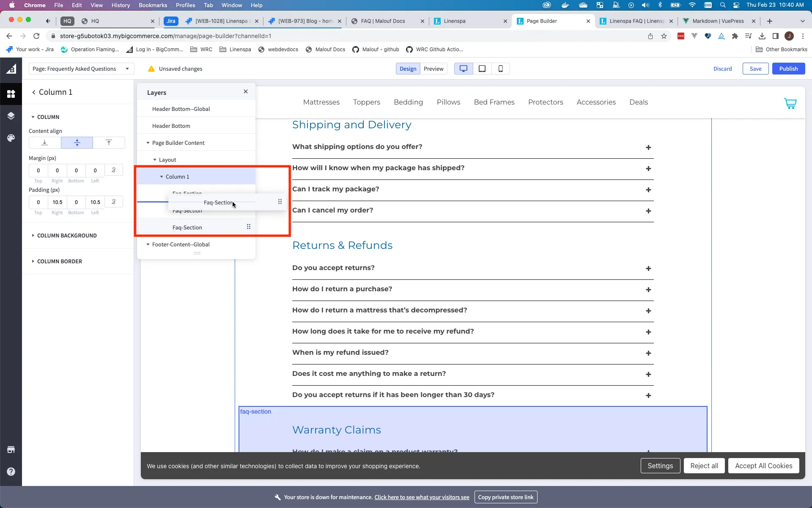Switch to tablet preview mode
Viewport: 812px width, 508px height.
tap(482, 69)
